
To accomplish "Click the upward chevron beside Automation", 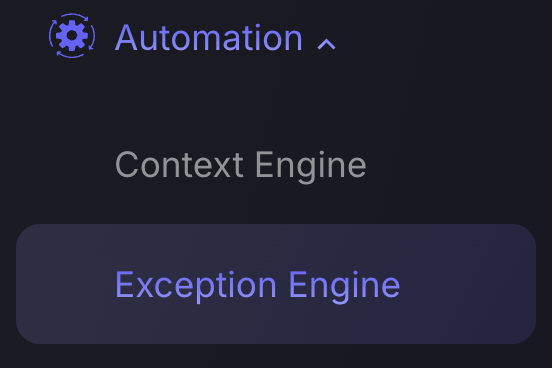I will (326, 44).
